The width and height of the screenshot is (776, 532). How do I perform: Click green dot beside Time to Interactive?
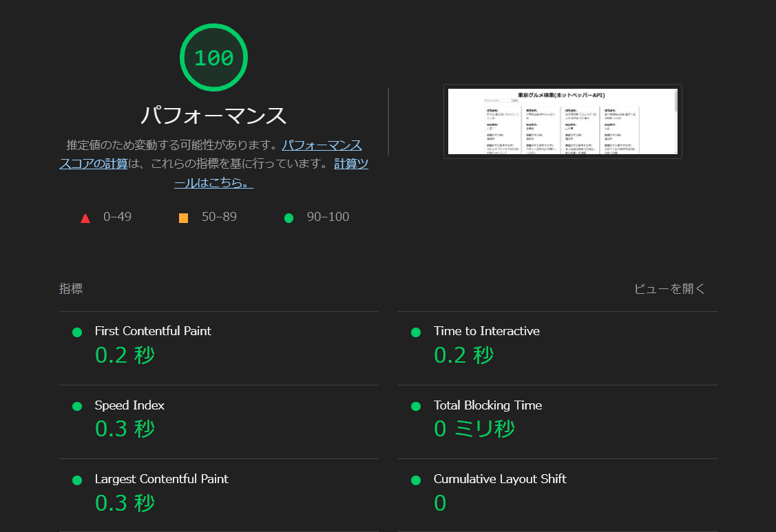pyautogui.click(x=416, y=332)
